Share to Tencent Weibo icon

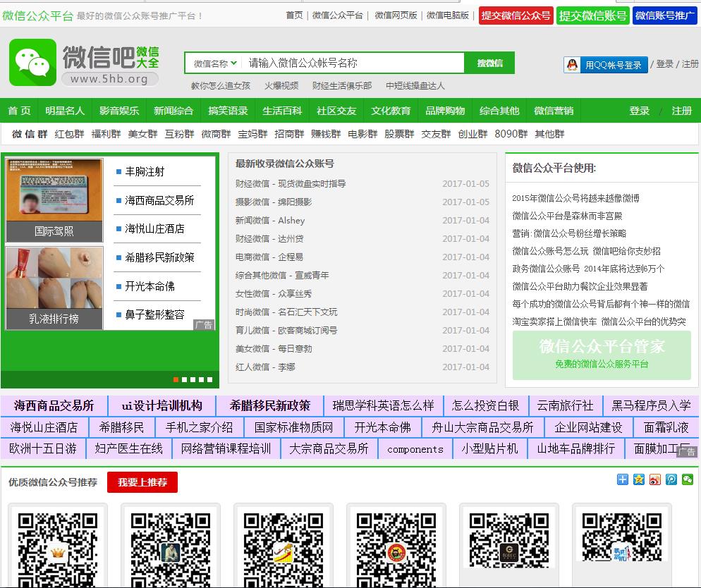click(x=671, y=479)
